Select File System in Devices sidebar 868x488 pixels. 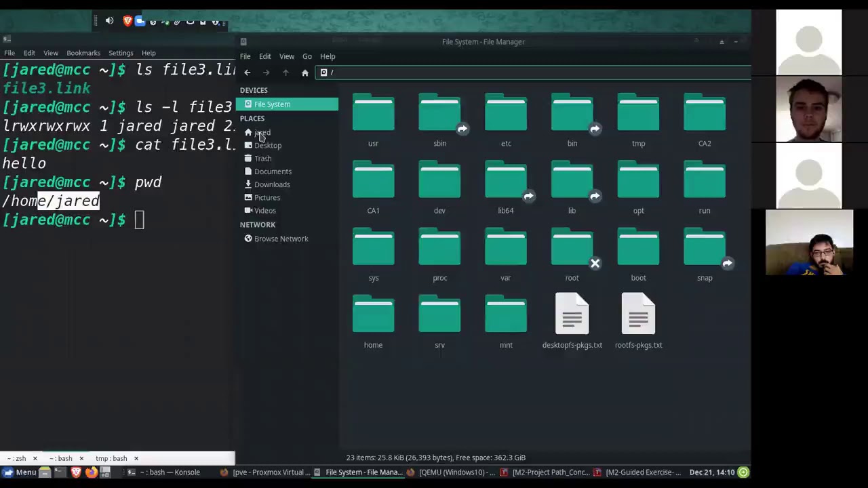pyautogui.click(x=287, y=104)
